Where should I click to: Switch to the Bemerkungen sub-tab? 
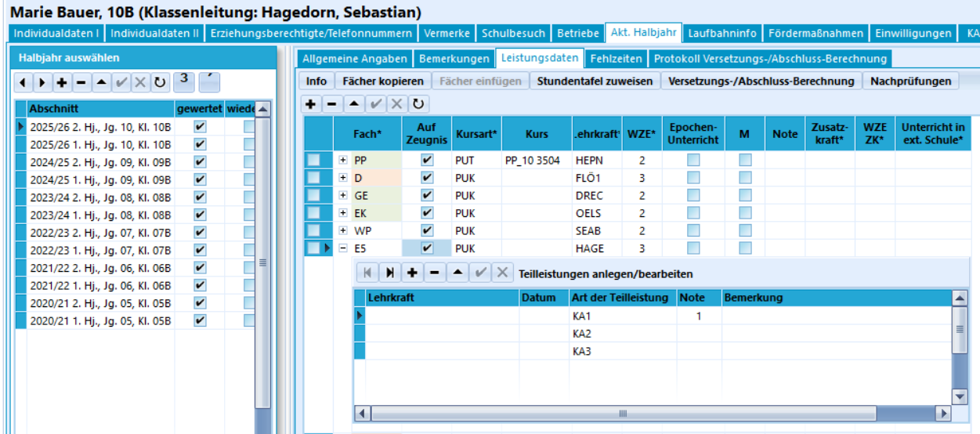[x=454, y=59]
